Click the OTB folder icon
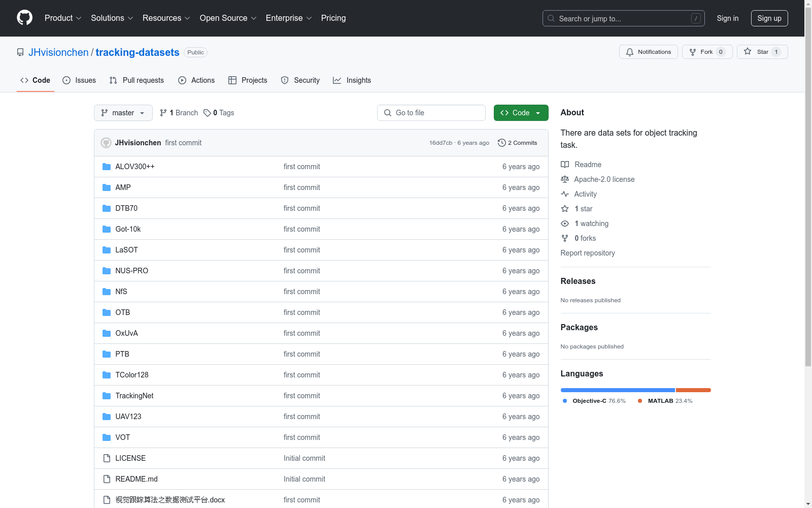 click(107, 312)
